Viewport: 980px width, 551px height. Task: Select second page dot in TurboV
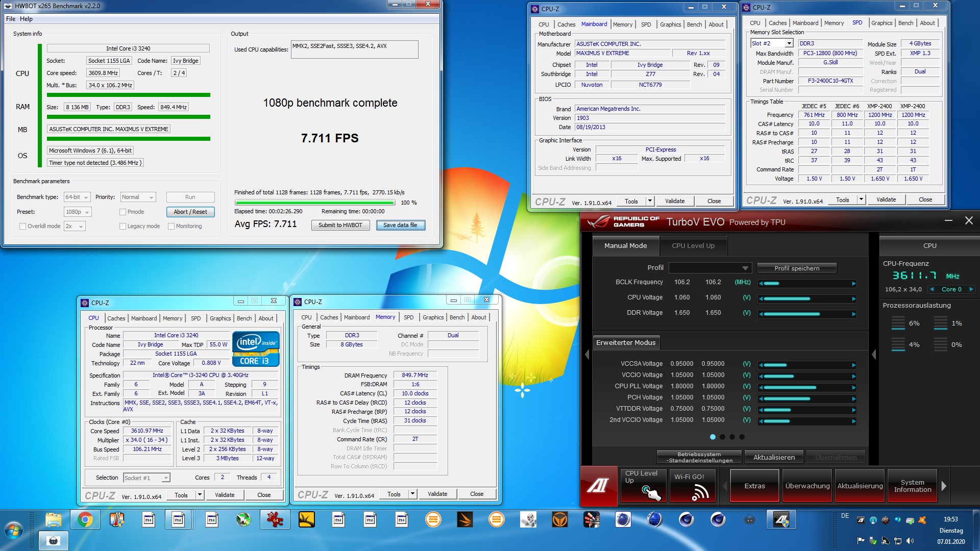coord(722,437)
